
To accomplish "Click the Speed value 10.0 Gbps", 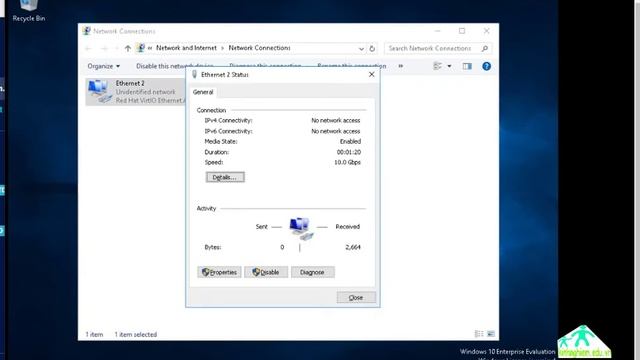I will [x=347, y=162].
